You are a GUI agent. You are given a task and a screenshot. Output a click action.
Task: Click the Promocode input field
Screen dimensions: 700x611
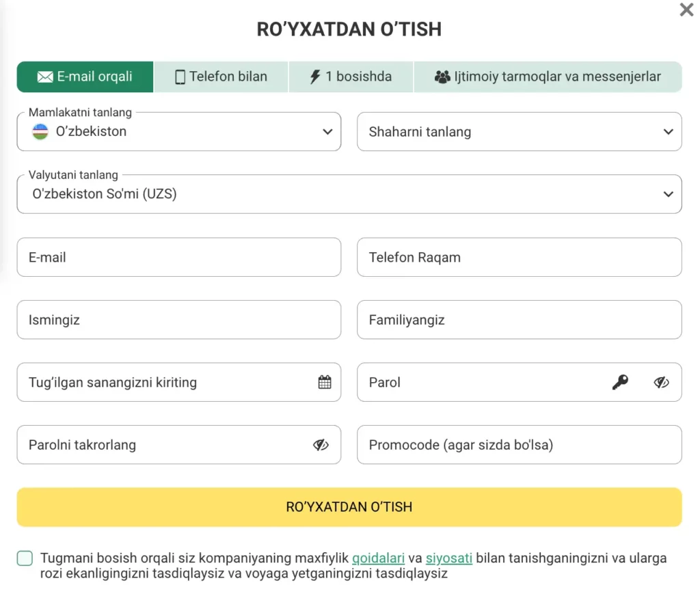coord(519,444)
